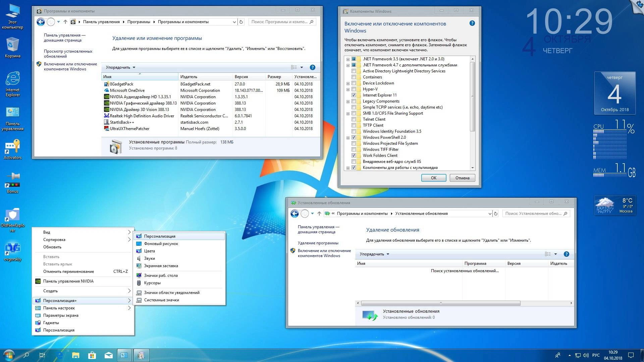Click the volume speaker tray icon
The height and width of the screenshot is (362, 644).
(586, 355)
